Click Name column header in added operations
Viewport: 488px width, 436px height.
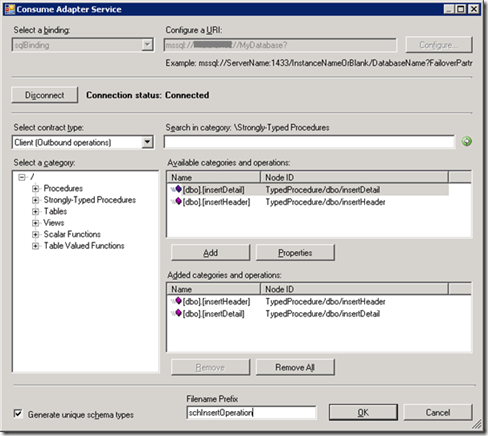214,289
